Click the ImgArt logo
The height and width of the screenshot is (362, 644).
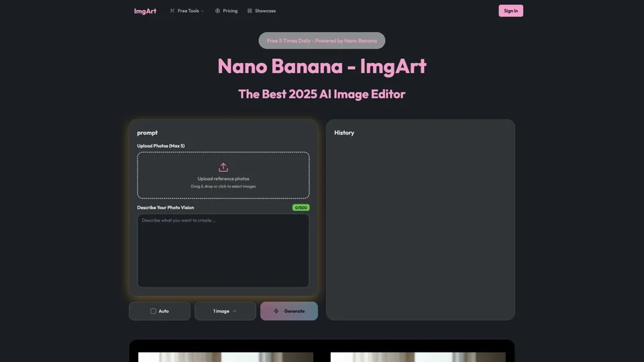pos(145,11)
